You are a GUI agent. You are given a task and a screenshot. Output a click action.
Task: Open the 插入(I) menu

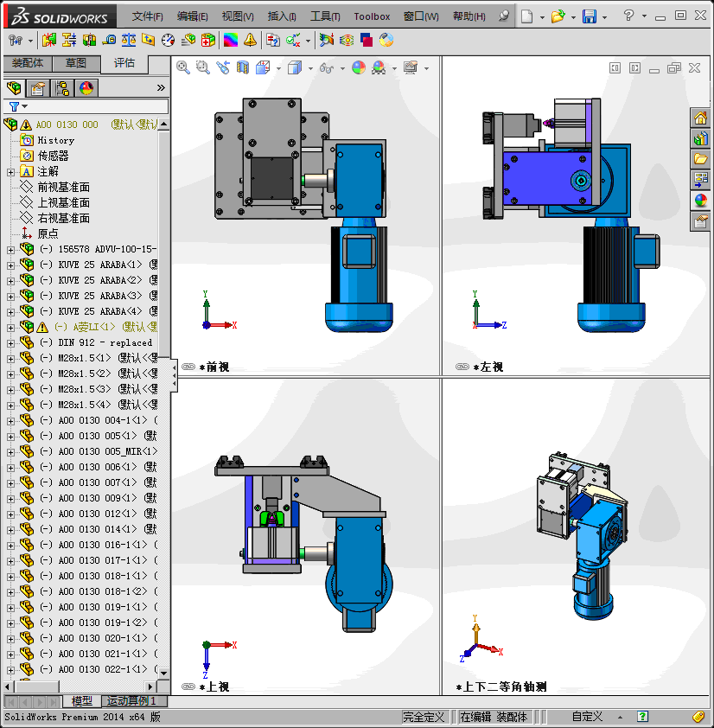282,16
